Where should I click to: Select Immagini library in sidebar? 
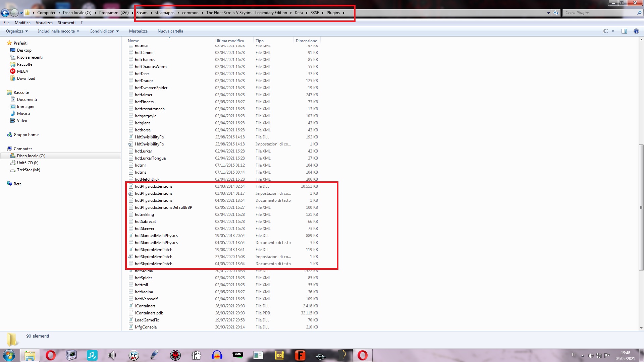click(x=25, y=107)
